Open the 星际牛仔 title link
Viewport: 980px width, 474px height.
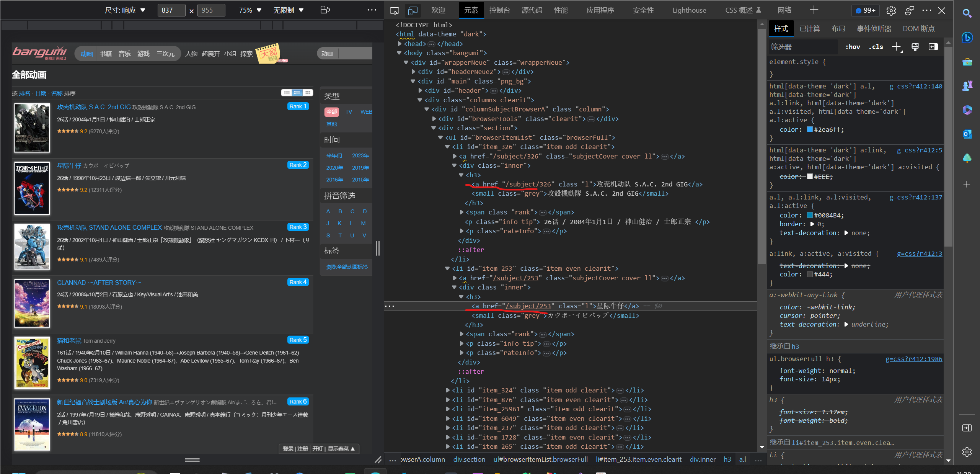point(69,165)
